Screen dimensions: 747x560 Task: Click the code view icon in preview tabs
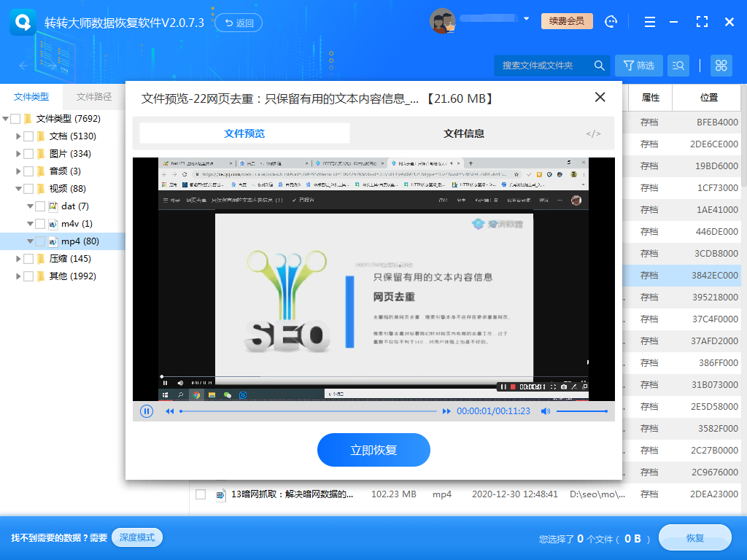pyautogui.click(x=593, y=134)
